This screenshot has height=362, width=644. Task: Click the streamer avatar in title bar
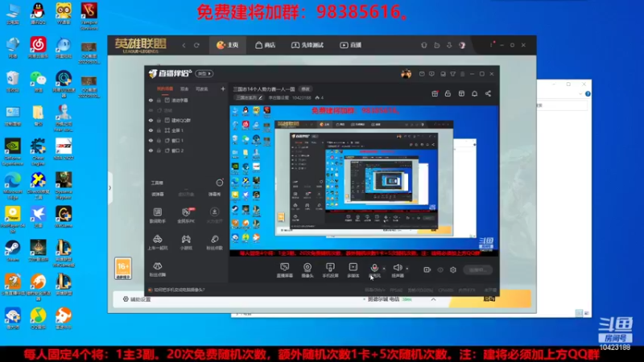406,74
